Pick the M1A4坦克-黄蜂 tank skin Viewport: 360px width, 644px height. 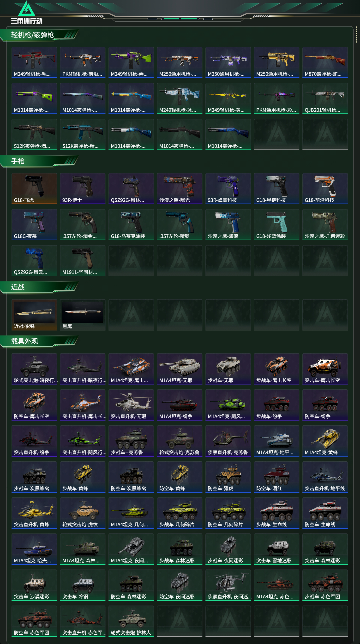[x=325, y=441]
